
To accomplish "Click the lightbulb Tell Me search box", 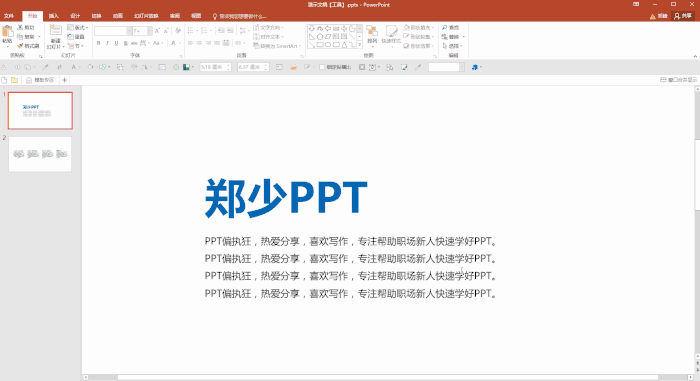I will coord(239,16).
